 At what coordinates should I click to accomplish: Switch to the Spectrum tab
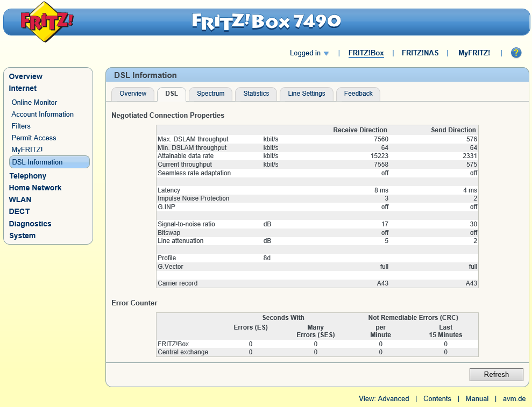point(210,94)
